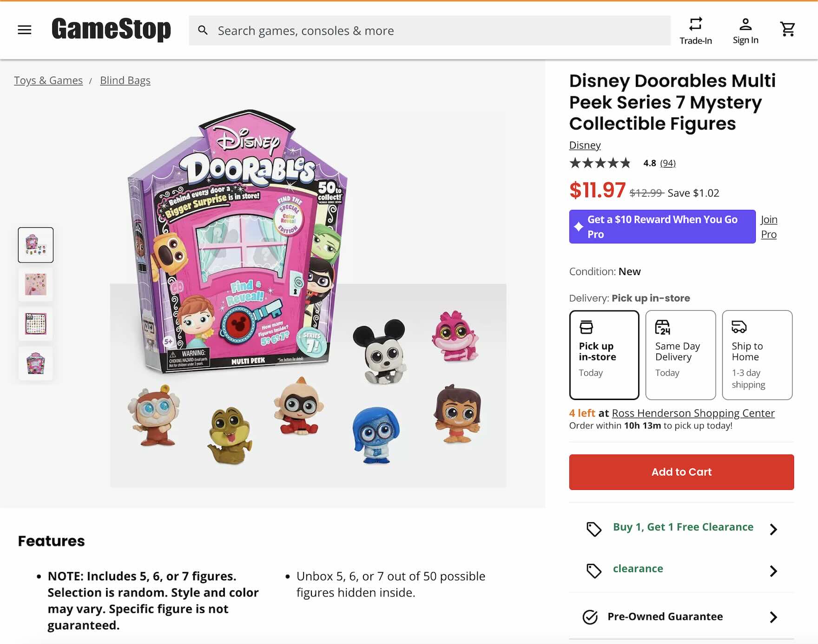This screenshot has height=644, width=818.
Task: Go to Toys & Games breadcrumb
Action: click(48, 80)
